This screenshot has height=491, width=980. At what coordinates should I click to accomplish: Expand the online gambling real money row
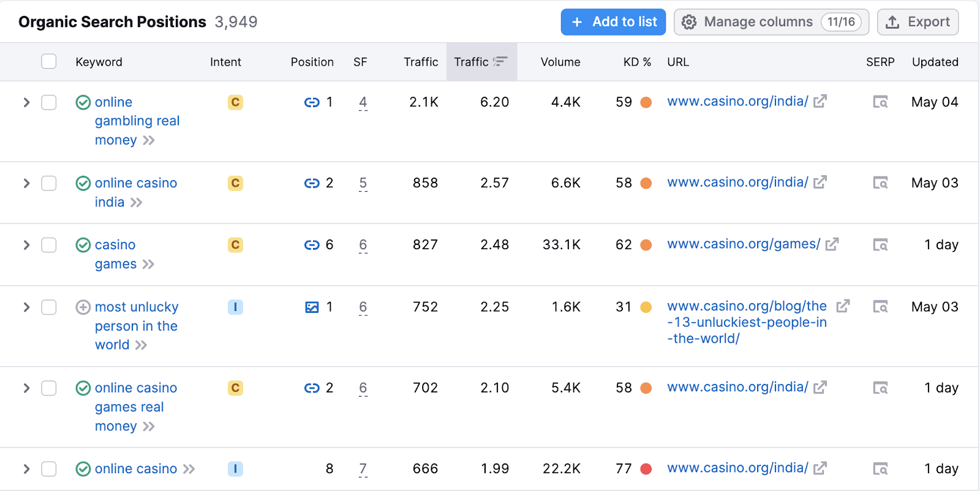(x=26, y=102)
